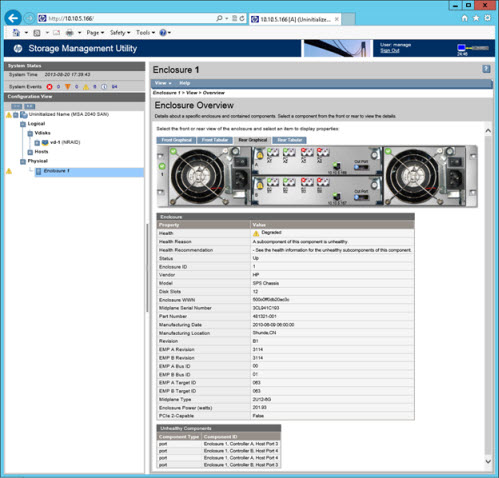Open Favorites with the star icon

(476, 18)
